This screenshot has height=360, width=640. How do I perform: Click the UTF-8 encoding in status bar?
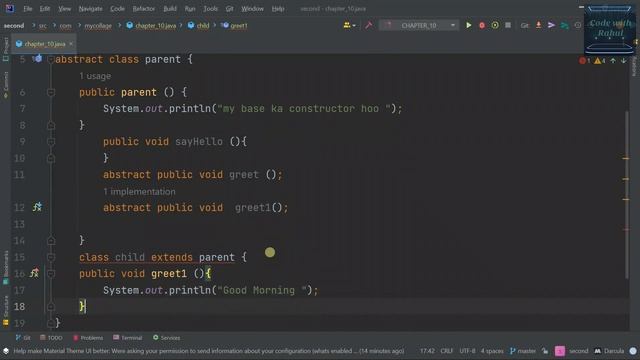[467, 351]
